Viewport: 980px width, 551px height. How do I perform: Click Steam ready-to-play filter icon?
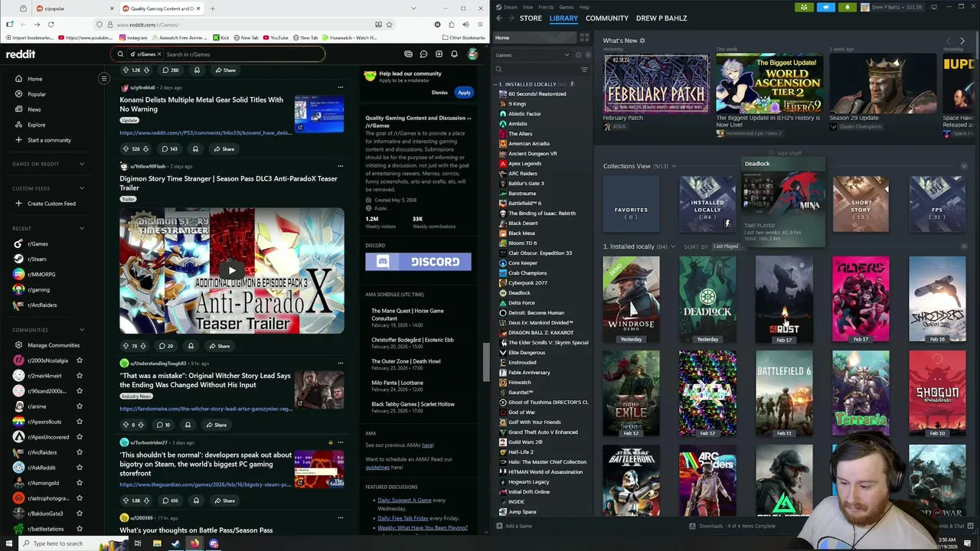[x=588, y=55]
